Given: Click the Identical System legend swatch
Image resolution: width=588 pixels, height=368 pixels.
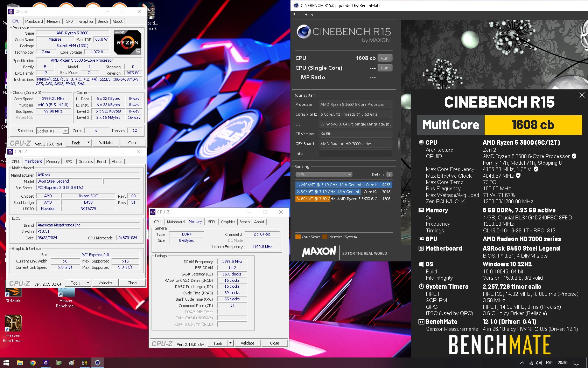Looking at the screenshot, I should (324, 237).
